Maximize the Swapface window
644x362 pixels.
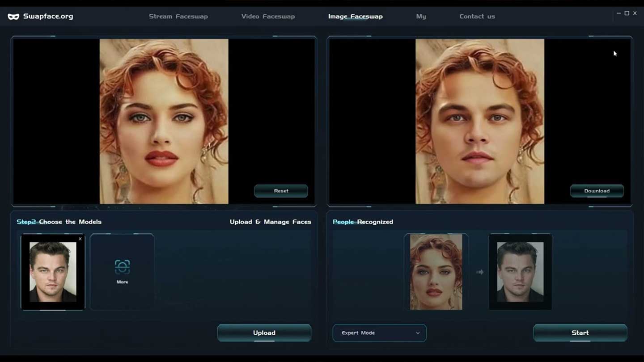tap(627, 13)
